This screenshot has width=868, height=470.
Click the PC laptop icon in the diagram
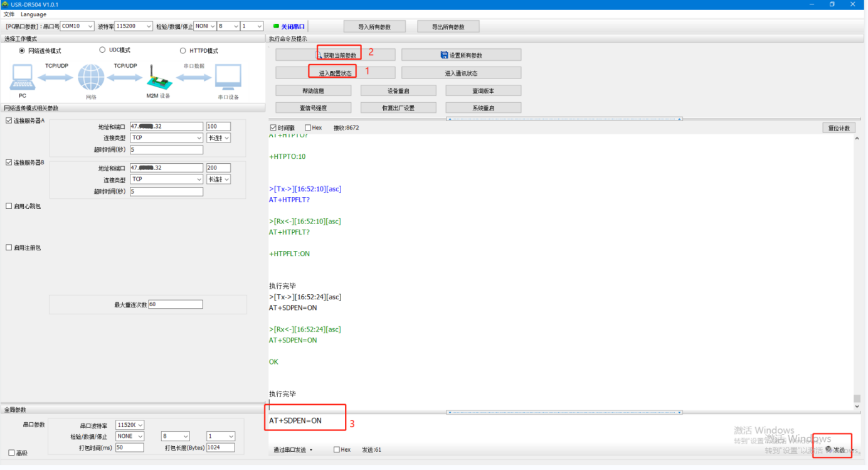click(23, 77)
